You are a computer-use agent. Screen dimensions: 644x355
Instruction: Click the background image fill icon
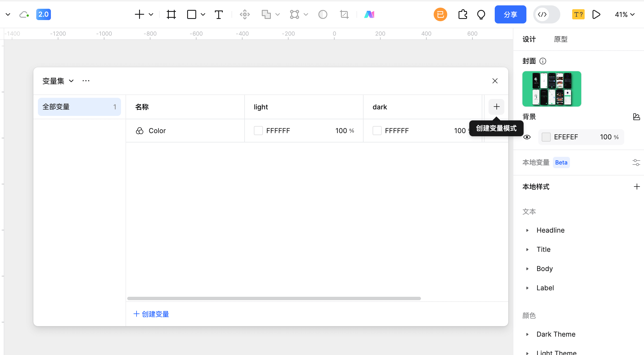pyautogui.click(x=637, y=117)
